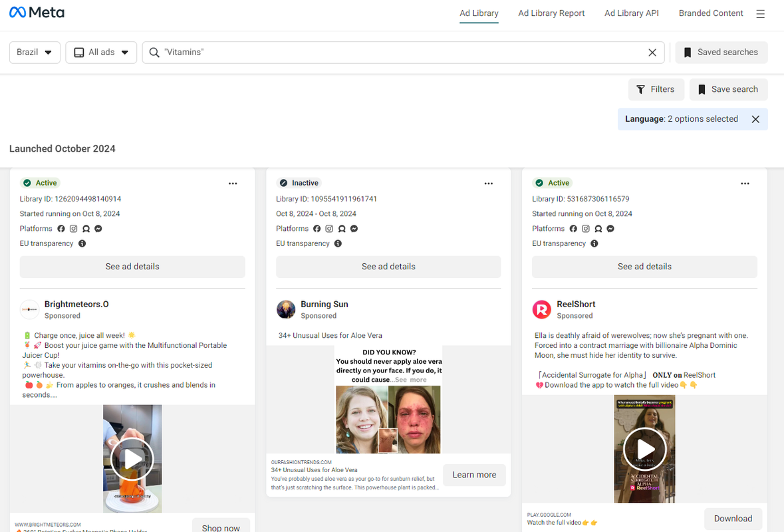Screen dimensions: 784x532
Task: See ad details for ReelShort ad
Action: click(644, 267)
